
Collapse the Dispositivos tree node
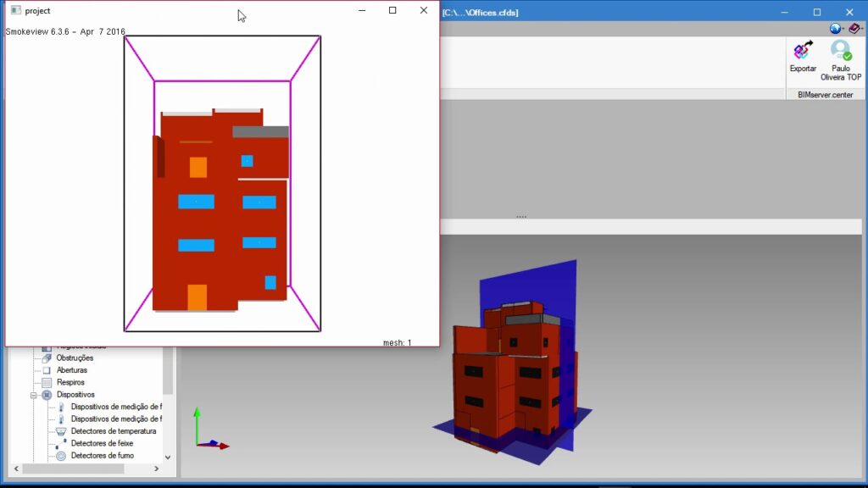click(x=34, y=395)
